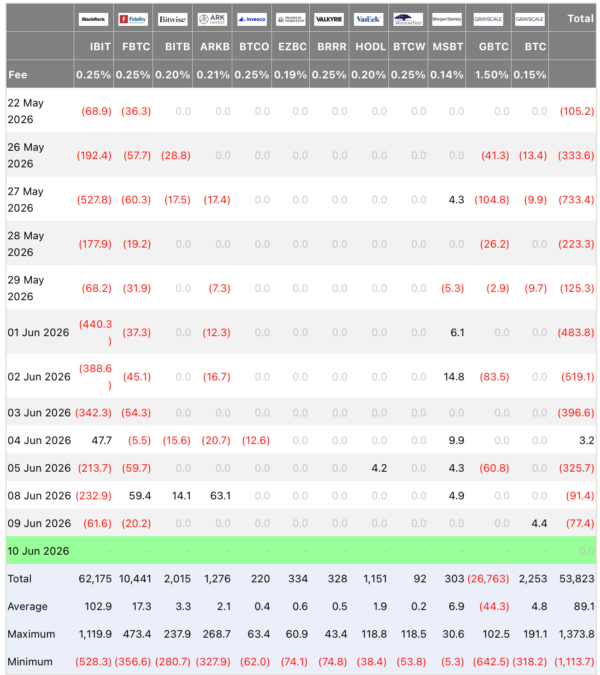This screenshot has width=600, height=675.
Task: Select the HODL column header
Action: tap(370, 46)
